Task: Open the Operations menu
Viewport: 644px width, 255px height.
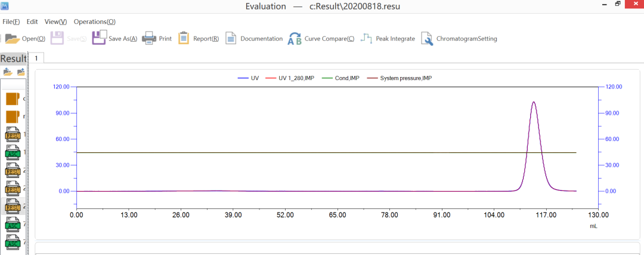Action: coord(94,21)
